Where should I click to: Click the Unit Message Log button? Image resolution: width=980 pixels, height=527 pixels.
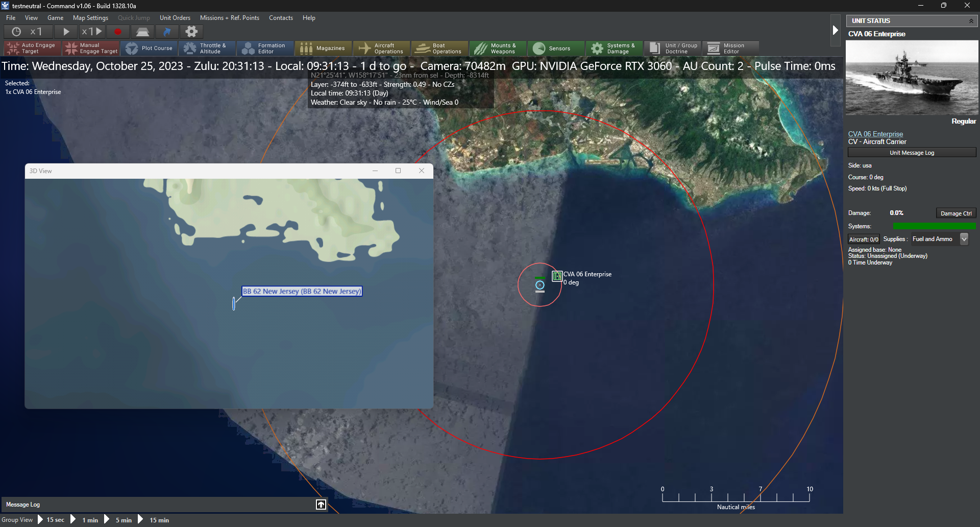[x=912, y=153]
